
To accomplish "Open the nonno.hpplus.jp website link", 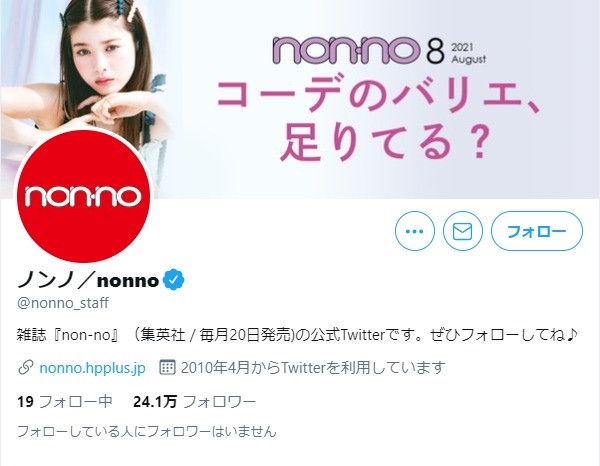I will 93,368.
